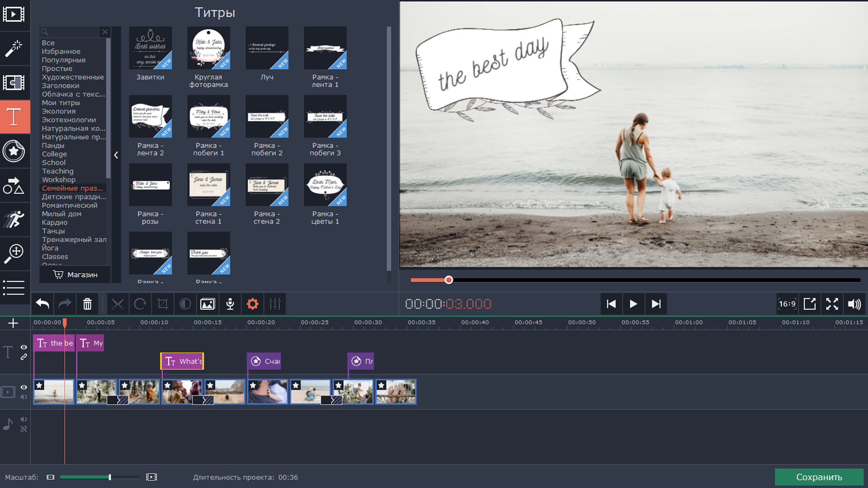Select the Заголовки category
The width and height of the screenshot is (868, 488).
pos(61,85)
